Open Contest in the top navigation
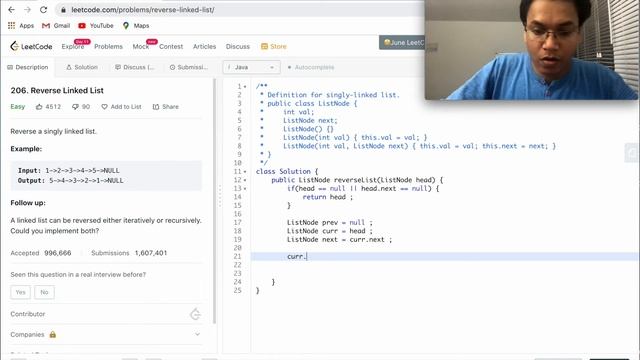The width and height of the screenshot is (640, 360). (x=171, y=46)
